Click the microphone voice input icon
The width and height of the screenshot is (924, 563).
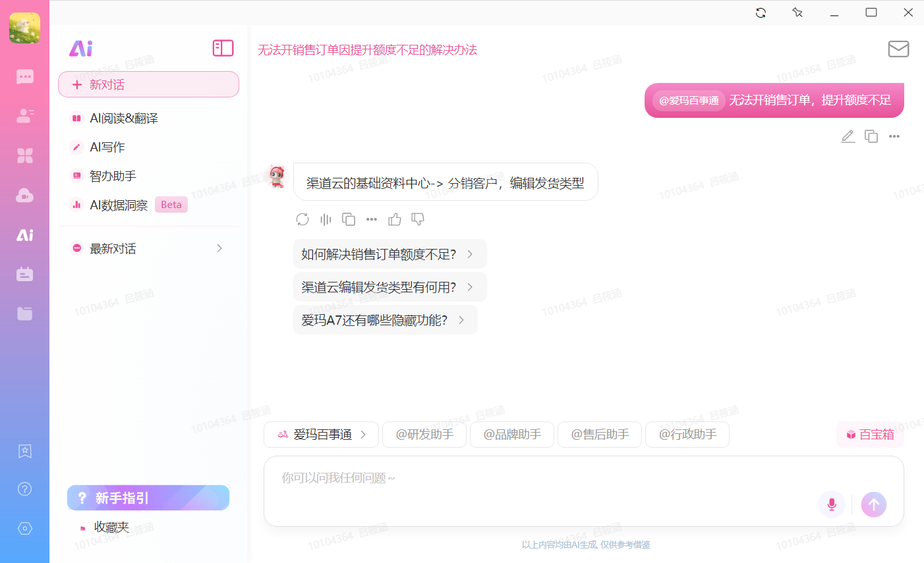[x=832, y=504]
